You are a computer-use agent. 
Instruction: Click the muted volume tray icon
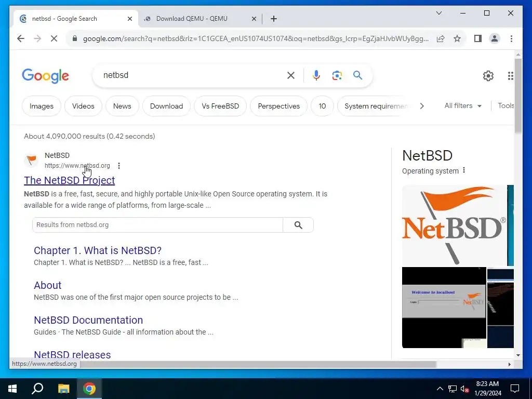(x=465, y=389)
